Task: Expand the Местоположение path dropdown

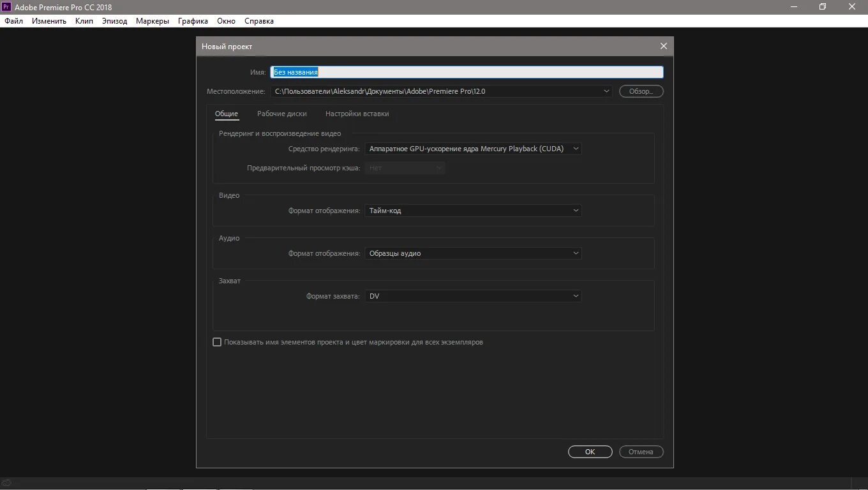Action: (x=607, y=91)
